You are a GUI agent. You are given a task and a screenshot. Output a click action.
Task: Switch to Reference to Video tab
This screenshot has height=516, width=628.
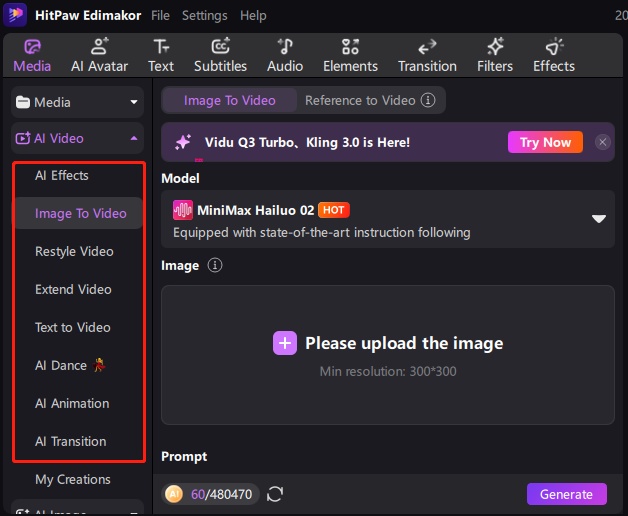[360, 100]
